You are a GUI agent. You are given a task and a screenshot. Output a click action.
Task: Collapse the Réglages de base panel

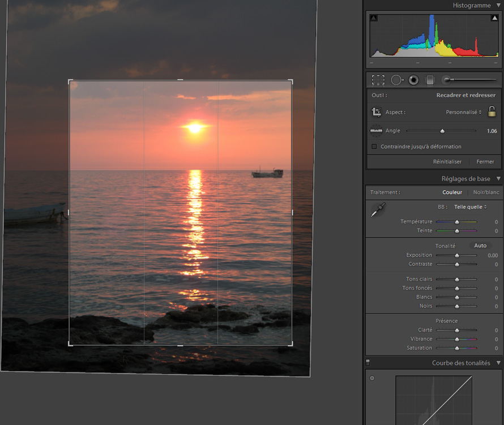[x=498, y=179]
